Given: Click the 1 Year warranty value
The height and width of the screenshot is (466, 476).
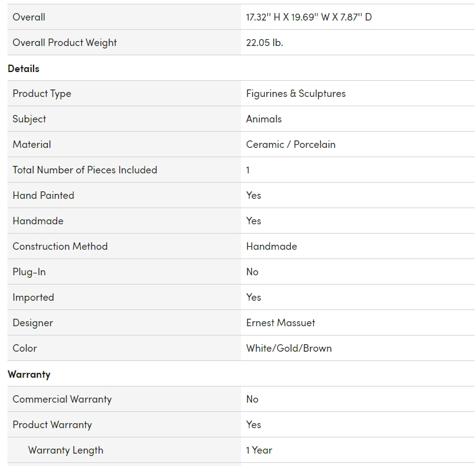Looking at the screenshot, I should [259, 450].
